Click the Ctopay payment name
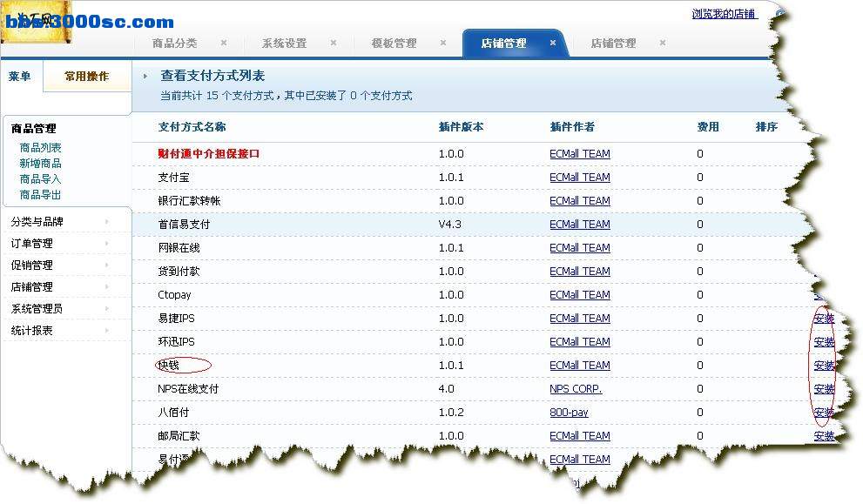The width and height of the screenshot is (863, 504). pos(174,295)
